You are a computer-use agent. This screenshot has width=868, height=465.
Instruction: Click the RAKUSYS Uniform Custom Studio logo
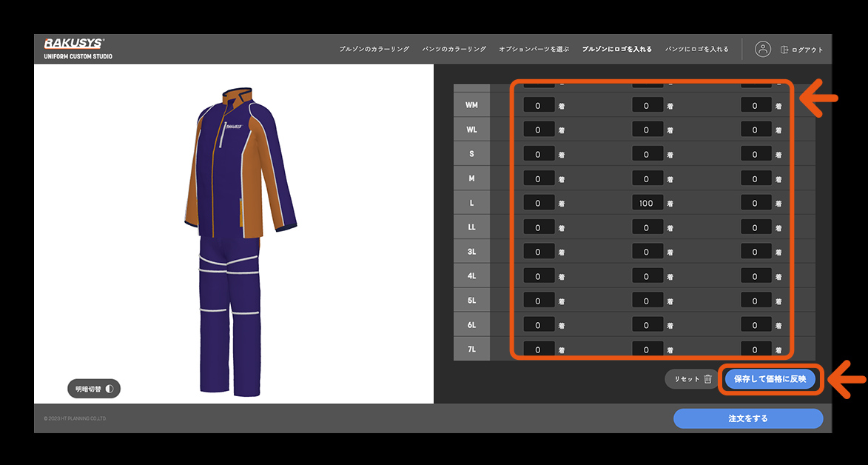point(78,48)
